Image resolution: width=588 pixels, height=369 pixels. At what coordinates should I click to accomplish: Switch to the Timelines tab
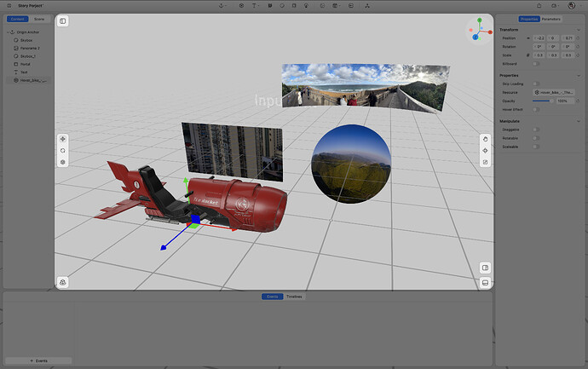coord(293,297)
